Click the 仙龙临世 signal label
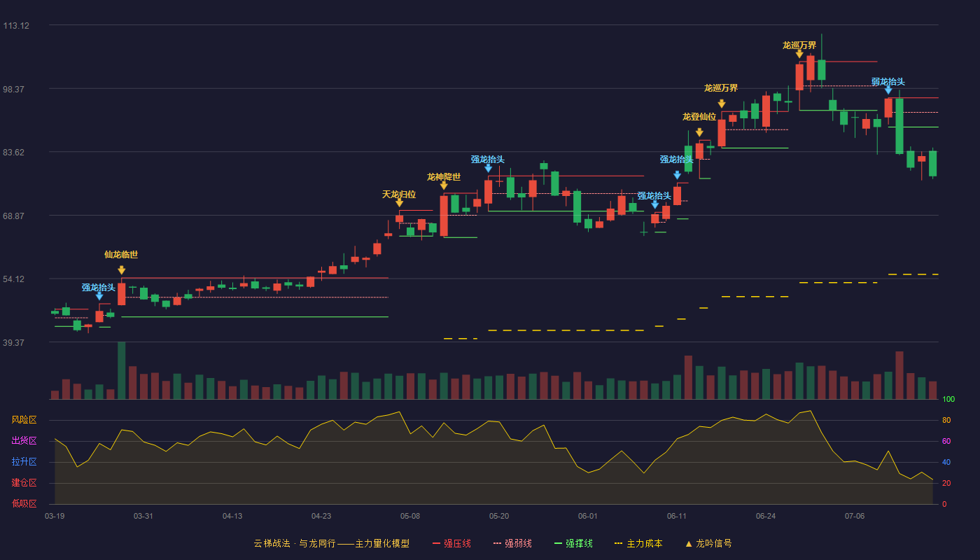 pos(121,255)
